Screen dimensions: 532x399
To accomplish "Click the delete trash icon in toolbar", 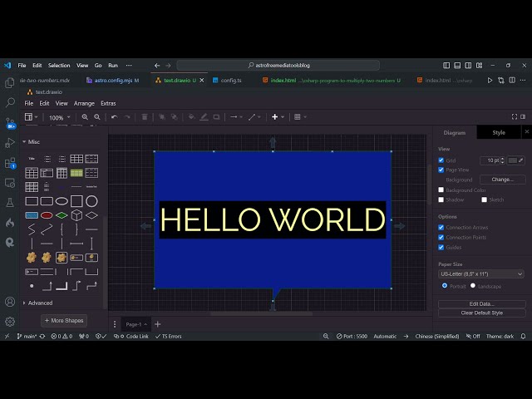I will [x=145, y=117].
